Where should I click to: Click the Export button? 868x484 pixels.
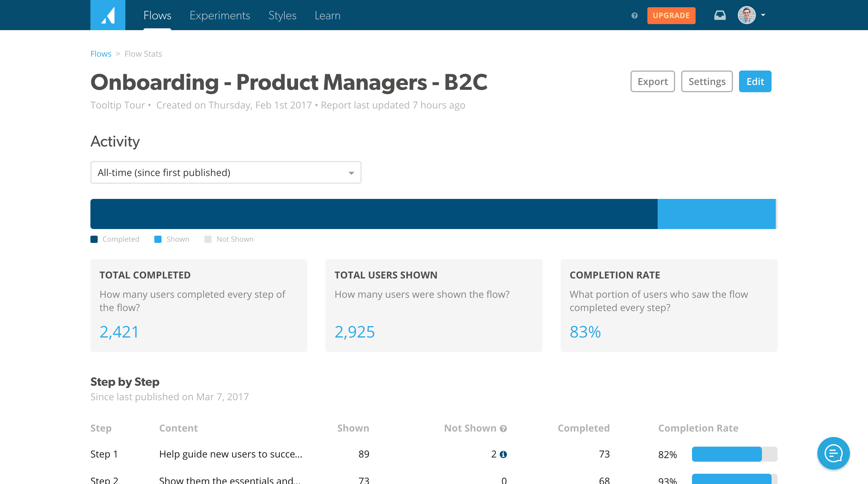[x=652, y=81]
